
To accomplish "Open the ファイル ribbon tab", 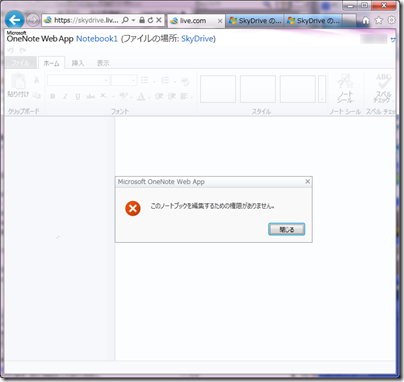I will tap(20, 63).
